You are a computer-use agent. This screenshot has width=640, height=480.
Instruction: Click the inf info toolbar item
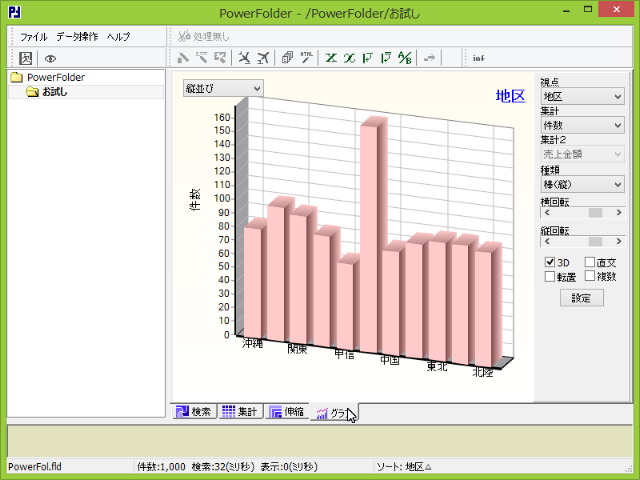[478, 58]
